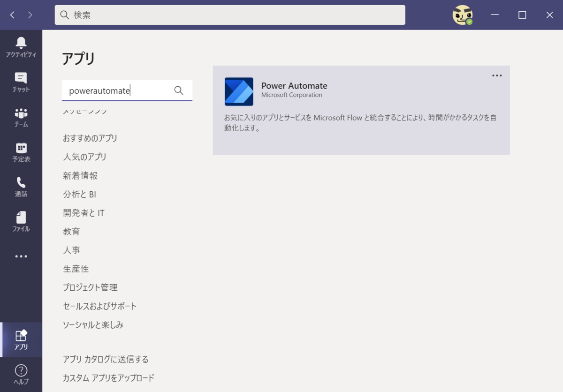The height and width of the screenshot is (392, 563).
Task: Click the powerautomate app search field
Action: [x=127, y=90]
